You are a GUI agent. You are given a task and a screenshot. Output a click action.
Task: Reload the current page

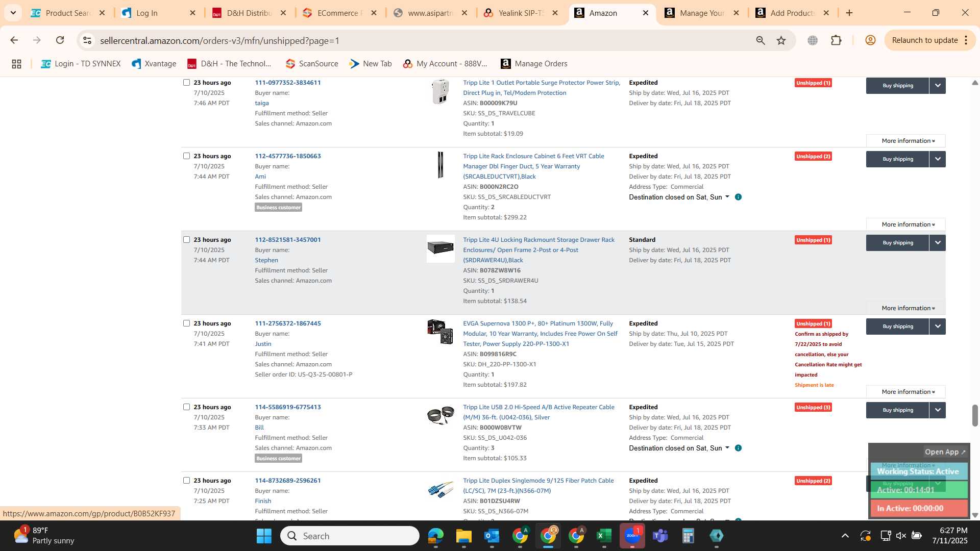click(x=60, y=40)
